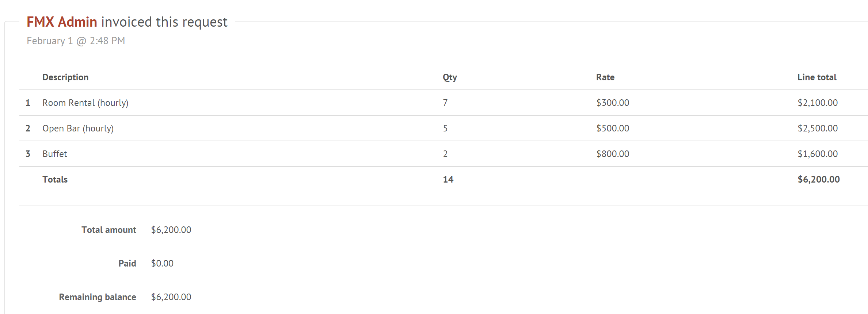Click the Totals quantity value 14
Image resolution: width=868 pixels, height=314 pixels.
tap(448, 180)
